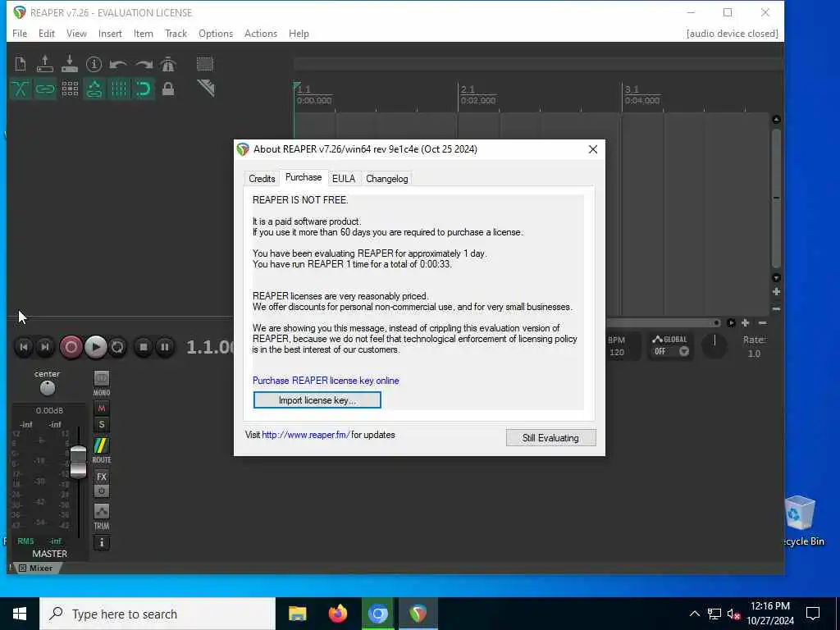Click the Still Evaluating button
Screen dimensions: 840x630
(x=550, y=438)
